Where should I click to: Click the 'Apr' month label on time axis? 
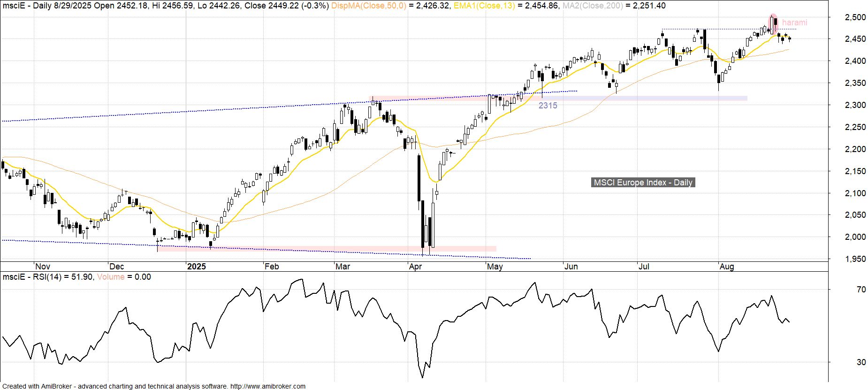pyautogui.click(x=415, y=267)
